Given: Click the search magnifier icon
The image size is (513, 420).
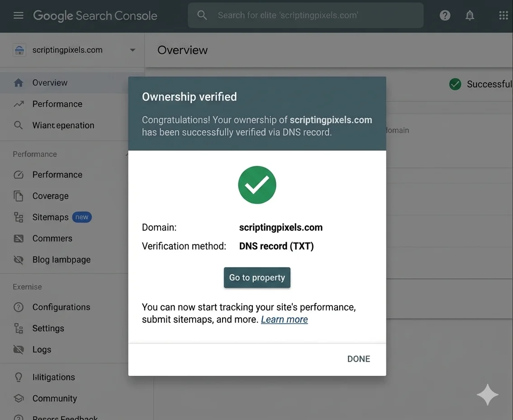Looking at the screenshot, I should tap(202, 15).
